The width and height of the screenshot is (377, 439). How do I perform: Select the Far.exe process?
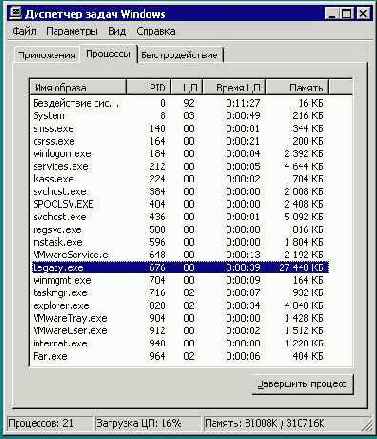180,356
